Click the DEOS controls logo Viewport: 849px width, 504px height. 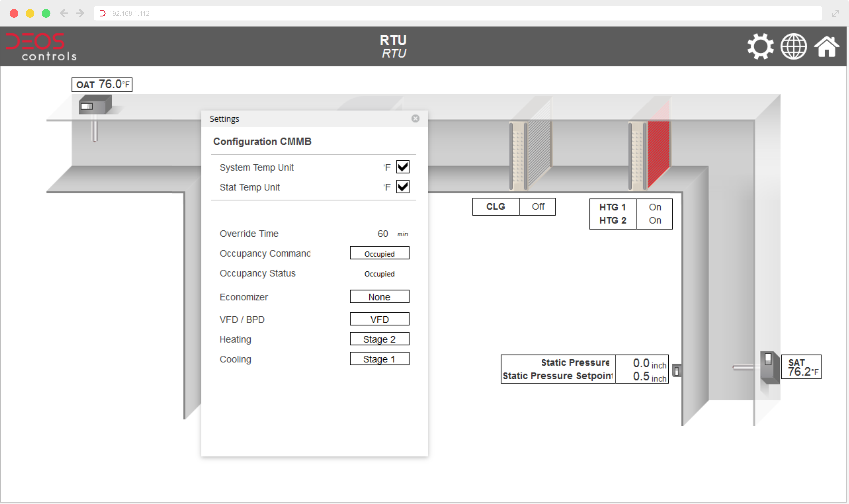41,46
